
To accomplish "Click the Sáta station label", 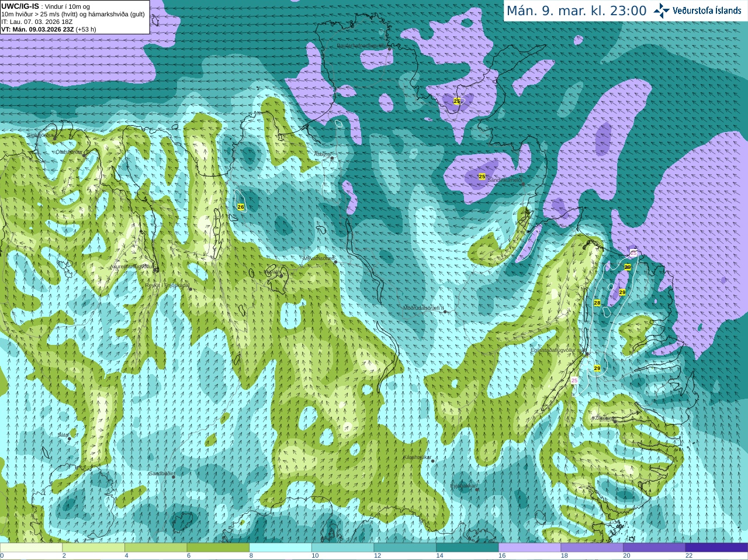I will 63,435.
